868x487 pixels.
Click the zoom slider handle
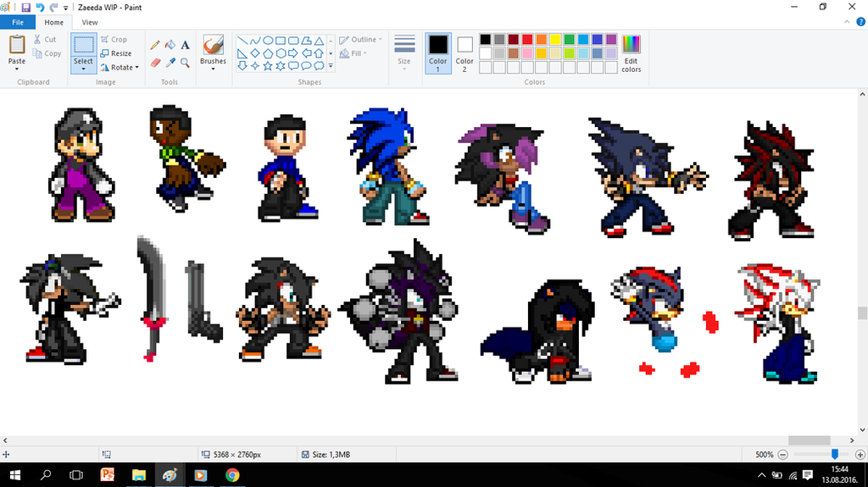(835, 454)
